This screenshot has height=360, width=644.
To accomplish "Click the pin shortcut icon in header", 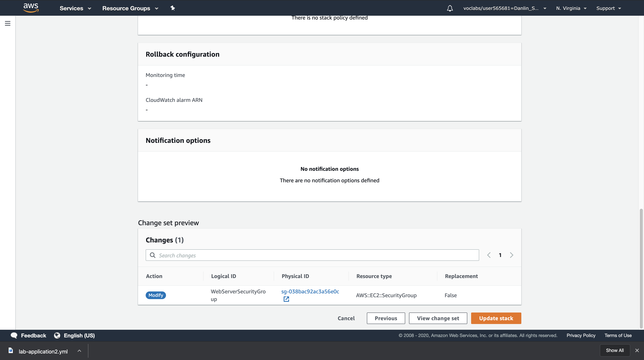I will [x=172, y=8].
